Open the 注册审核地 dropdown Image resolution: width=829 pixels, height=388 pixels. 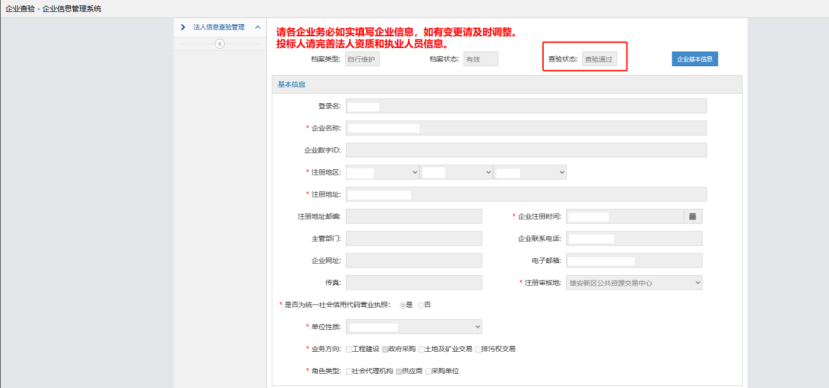point(634,283)
